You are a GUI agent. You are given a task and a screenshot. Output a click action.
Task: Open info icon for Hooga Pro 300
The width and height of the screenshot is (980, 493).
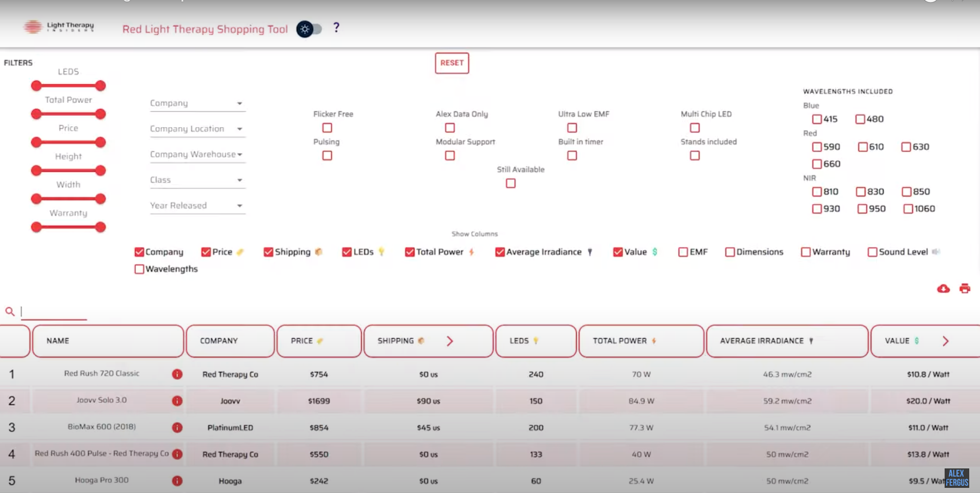(177, 481)
